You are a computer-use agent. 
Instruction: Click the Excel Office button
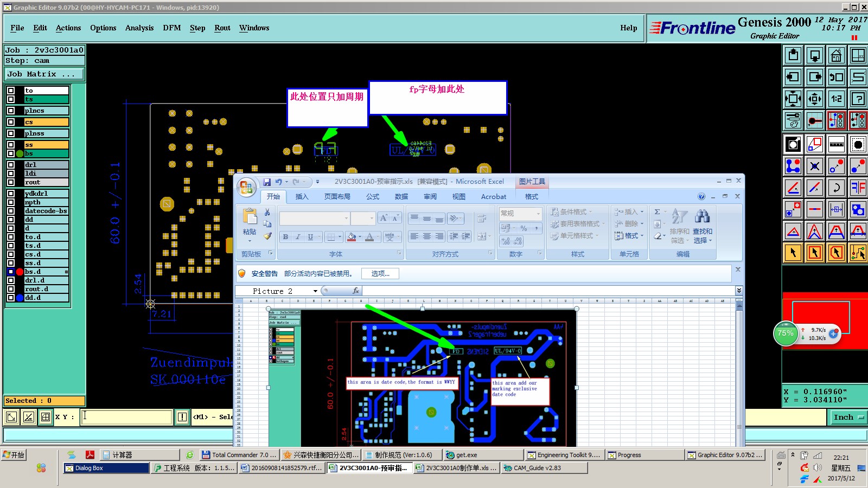(x=246, y=187)
